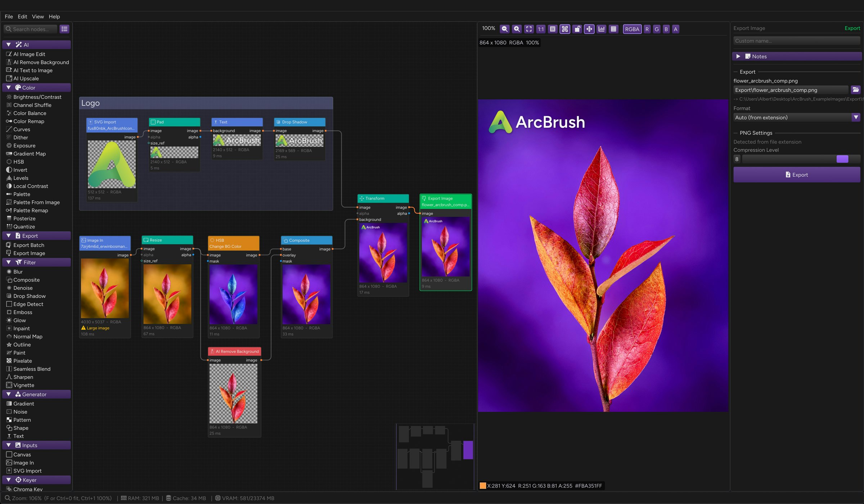Click the zoom out magnifier in the viewer toolbar
The height and width of the screenshot is (504, 864).
pyautogui.click(x=505, y=29)
